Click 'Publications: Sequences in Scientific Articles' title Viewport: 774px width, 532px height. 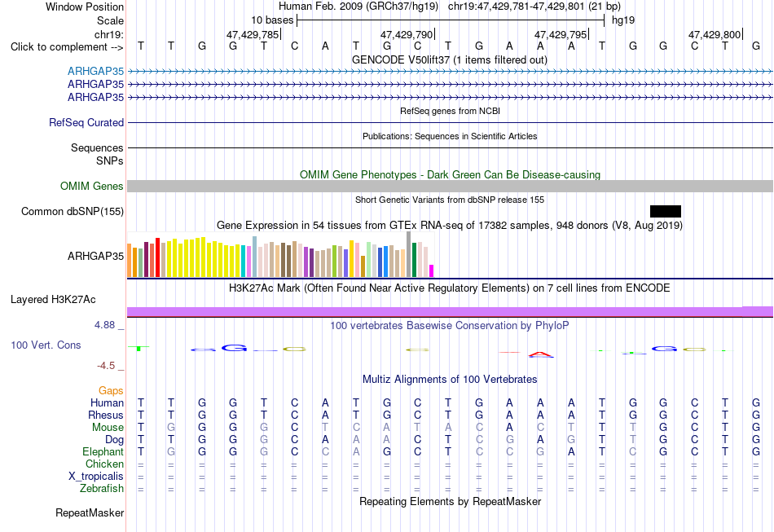[450, 136]
